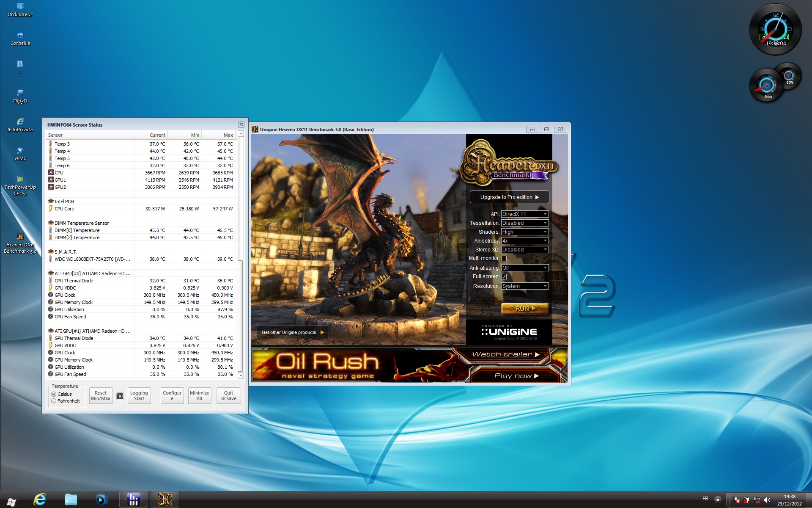Viewport: 812px width, 508px height.
Task: Switch to Heaven Benchmark taskbar button
Action: (x=165, y=500)
